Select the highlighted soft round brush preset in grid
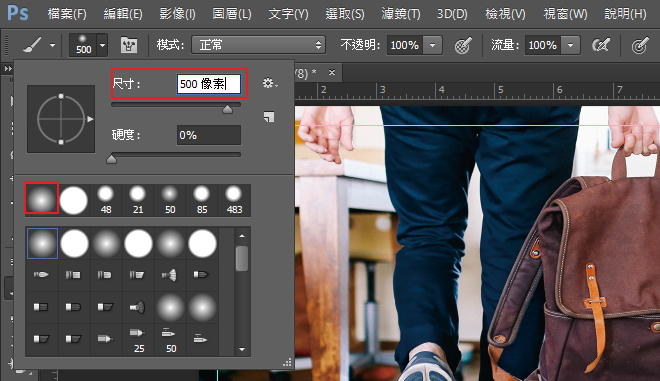Screen dimensions: 660x381 43,243
